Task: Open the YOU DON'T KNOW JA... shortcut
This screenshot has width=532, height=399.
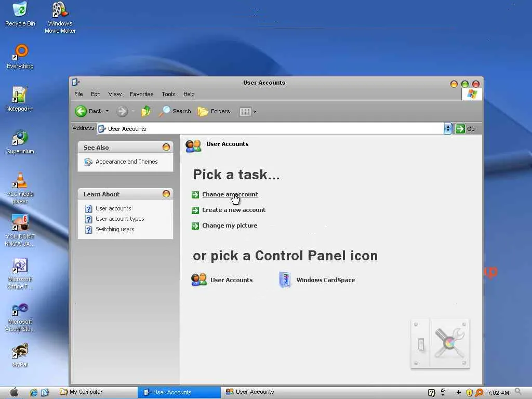Action: 20,231
